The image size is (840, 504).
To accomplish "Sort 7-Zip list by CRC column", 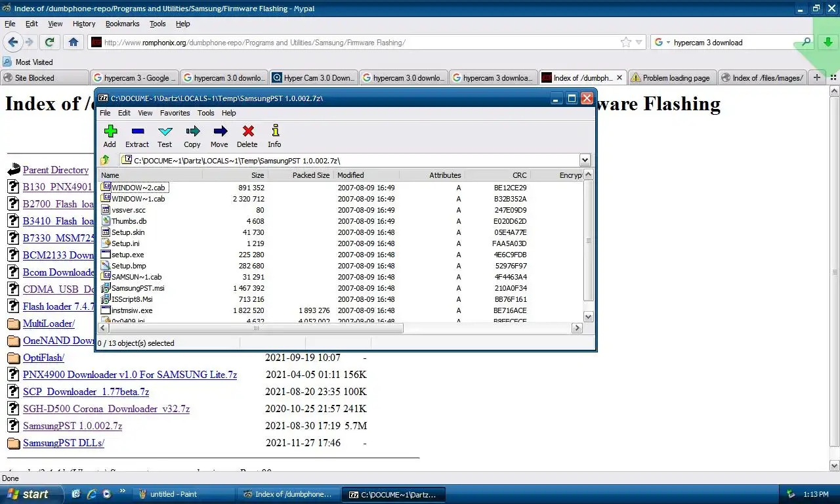I will coord(497,175).
